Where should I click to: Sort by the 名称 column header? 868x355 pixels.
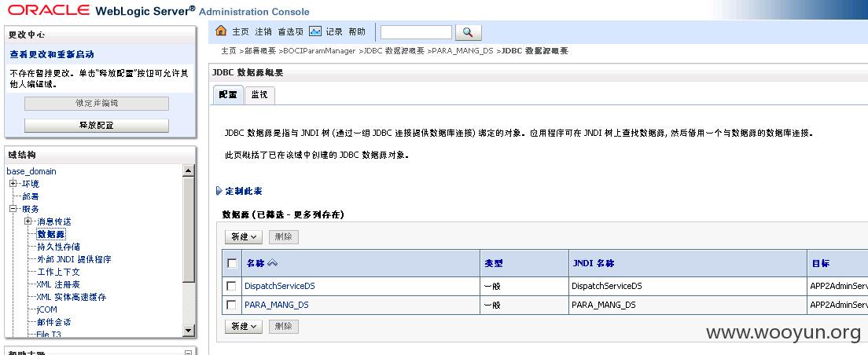point(256,263)
